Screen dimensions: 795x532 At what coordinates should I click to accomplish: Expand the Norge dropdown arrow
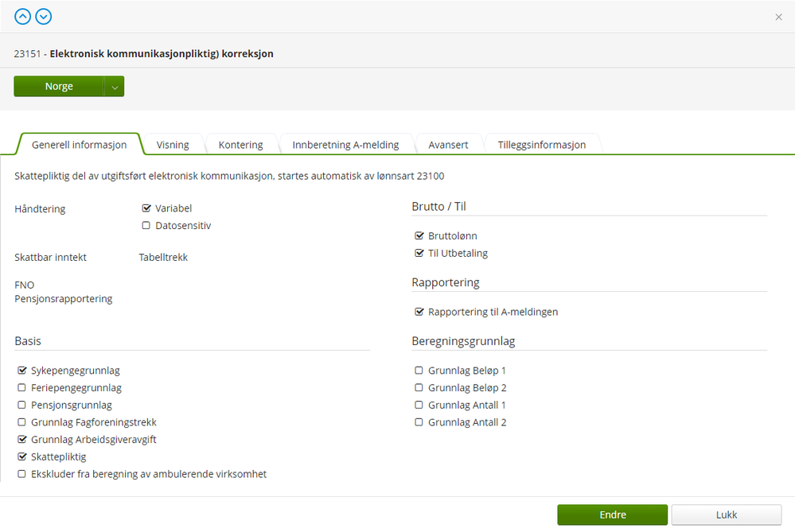click(115, 87)
